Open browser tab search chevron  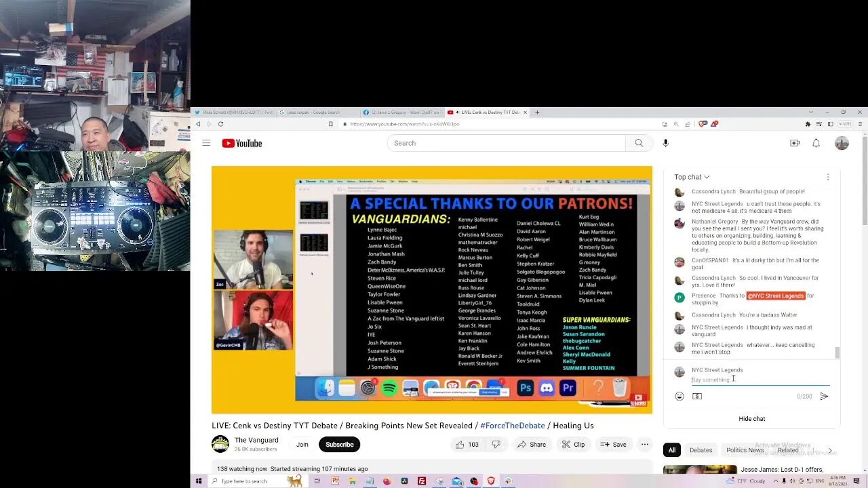coord(811,113)
